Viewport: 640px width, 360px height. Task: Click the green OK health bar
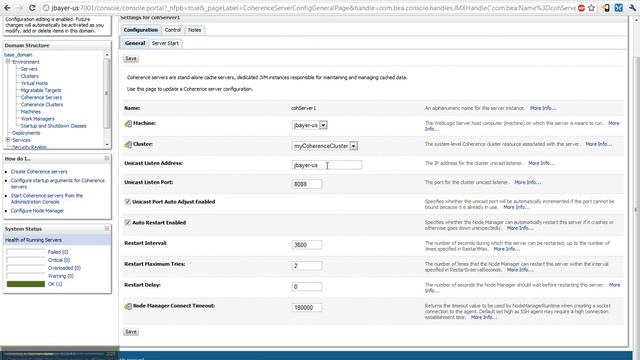point(26,284)
